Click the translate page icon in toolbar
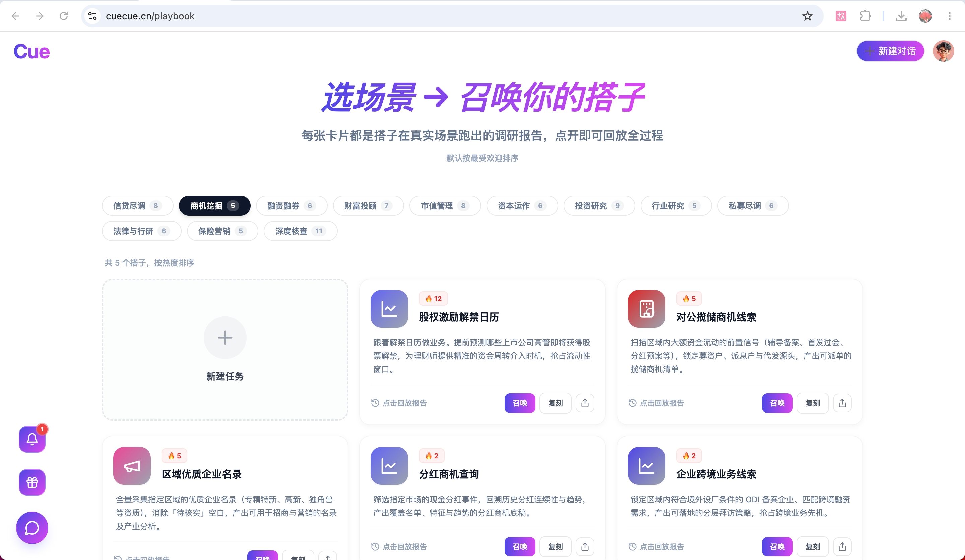Image resolution: width=965 pixels, height=560 pixels. pos(841,16)
